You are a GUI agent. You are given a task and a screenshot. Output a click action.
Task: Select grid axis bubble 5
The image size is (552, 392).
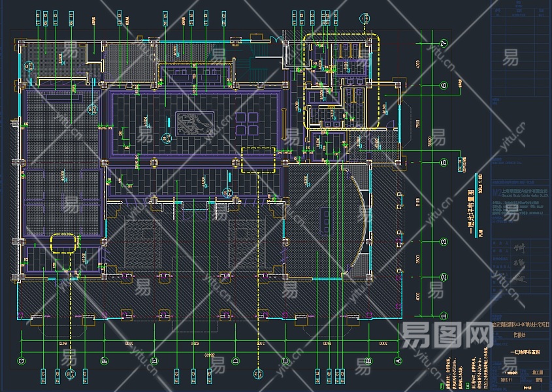(444, 163)
